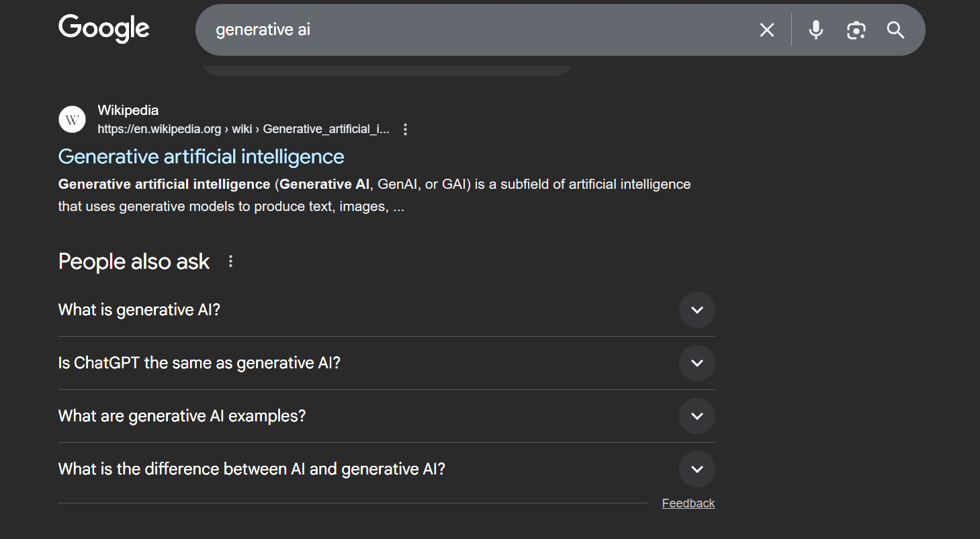Activate voice search with the microphone icon
Screen dimensions: 980x539
tap(815, 30)
